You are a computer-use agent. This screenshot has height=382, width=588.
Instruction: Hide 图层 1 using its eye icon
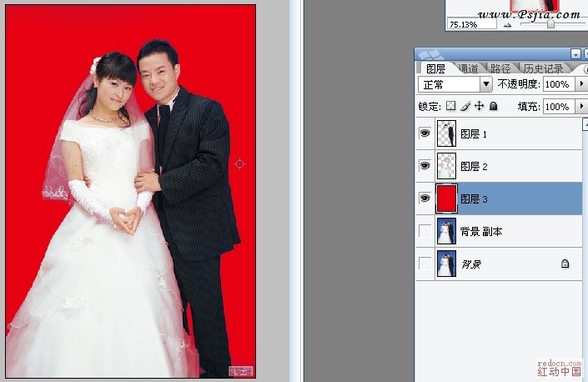[x=425, y=133]
